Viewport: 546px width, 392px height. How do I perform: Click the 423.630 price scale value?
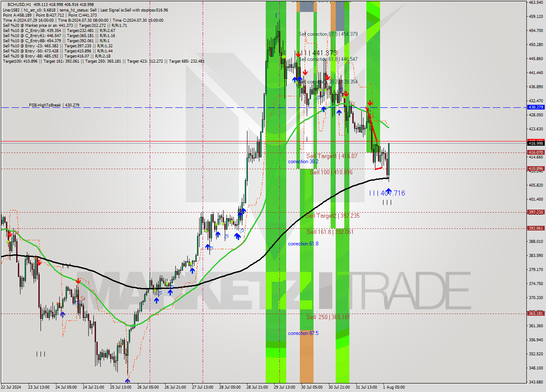535,129
